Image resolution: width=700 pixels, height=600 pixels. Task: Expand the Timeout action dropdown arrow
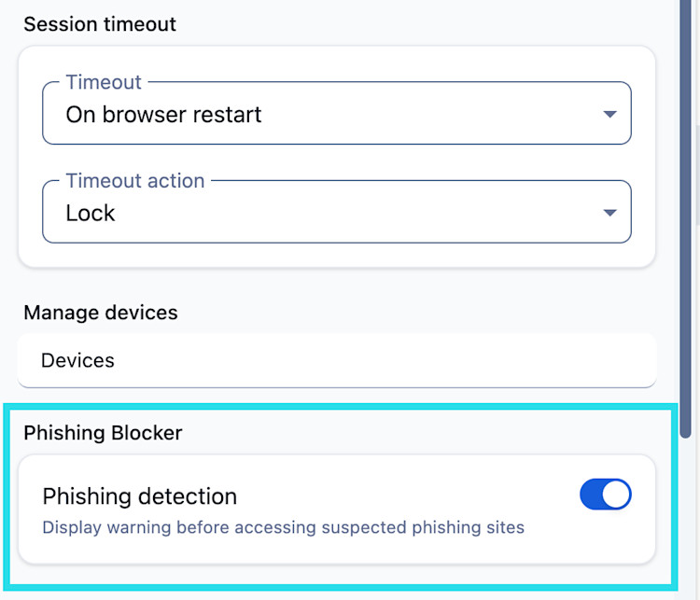click(609, 213)
